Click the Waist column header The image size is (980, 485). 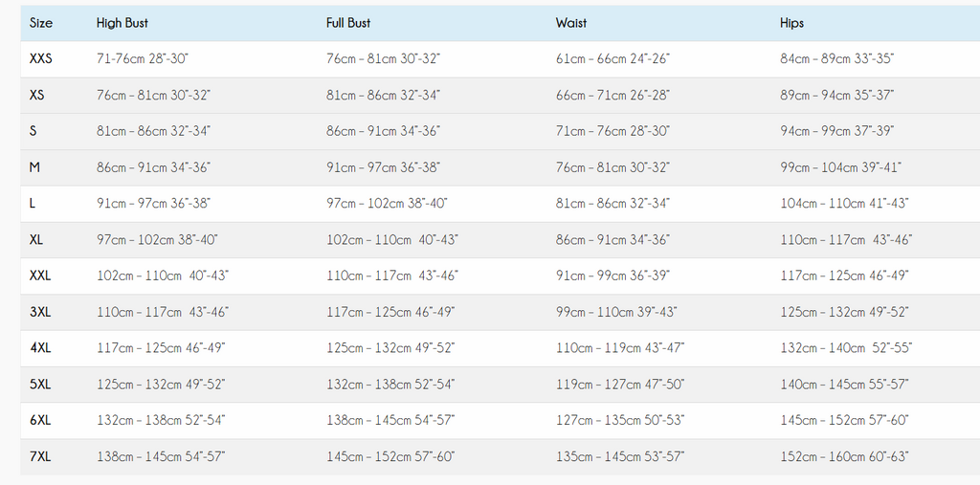point(571,23)
